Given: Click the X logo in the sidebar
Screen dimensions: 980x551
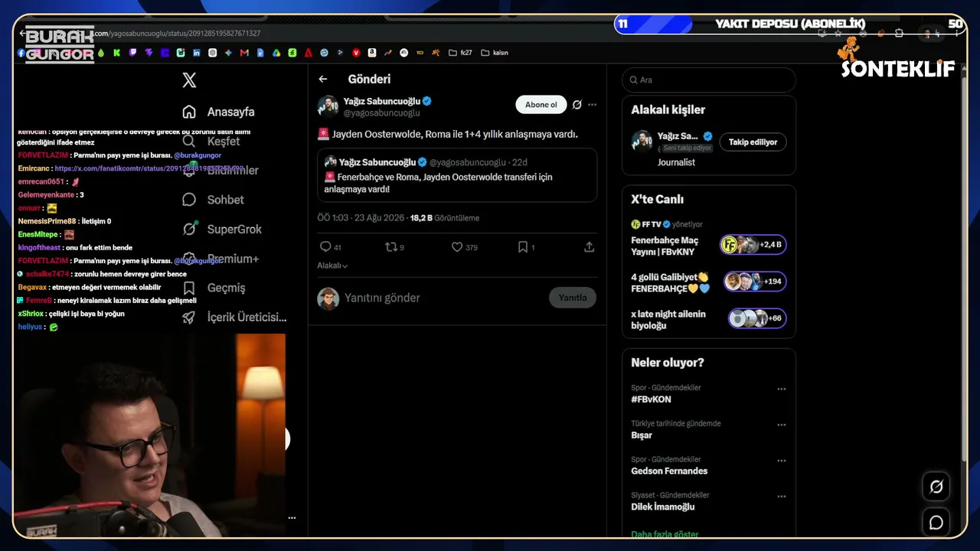Looking at the screenshot, I should click(189, 80).
